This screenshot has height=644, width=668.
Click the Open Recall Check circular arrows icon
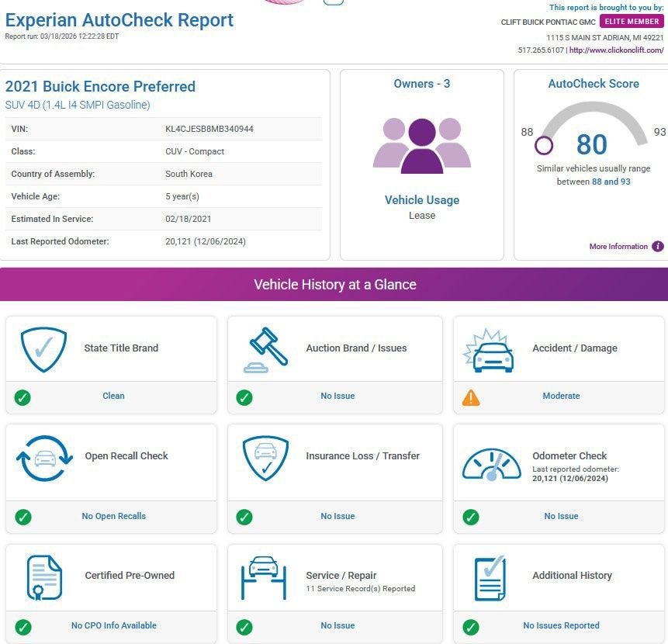click(44, 458)
